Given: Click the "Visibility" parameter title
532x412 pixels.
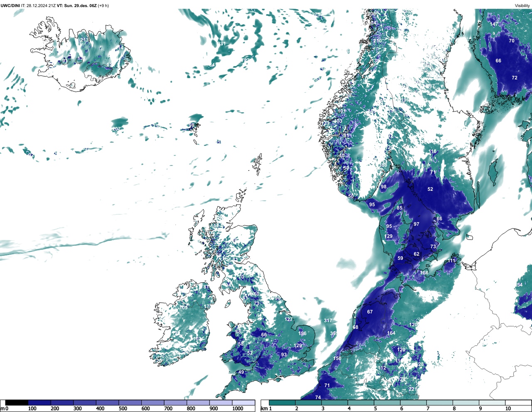Looking at the screenshot, I should tap(522, 5).
